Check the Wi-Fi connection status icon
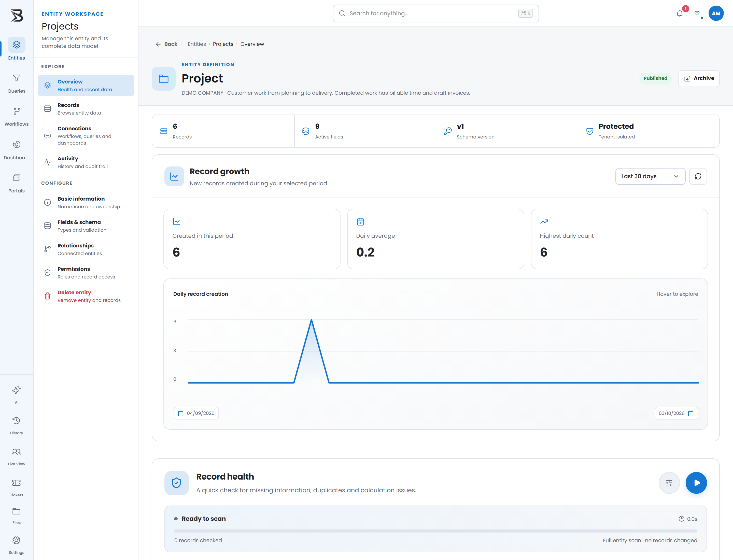The width and height of the screenshot is (733, 560). point(697,13)
